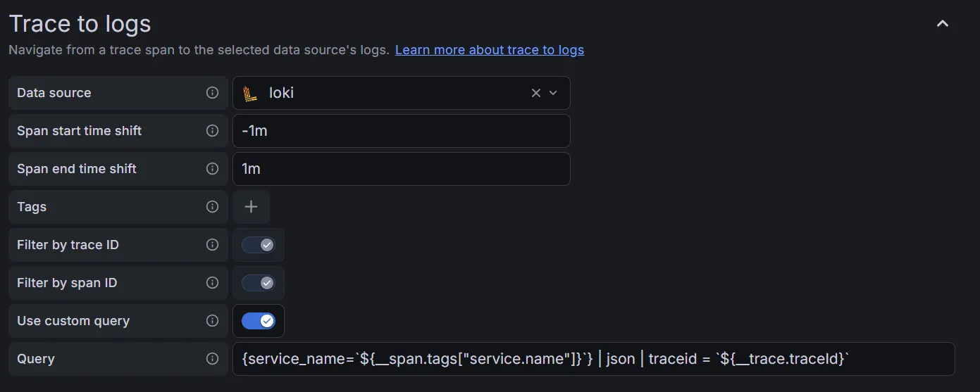
Task: Click into the custom Query text field
Action: point(593,359)
